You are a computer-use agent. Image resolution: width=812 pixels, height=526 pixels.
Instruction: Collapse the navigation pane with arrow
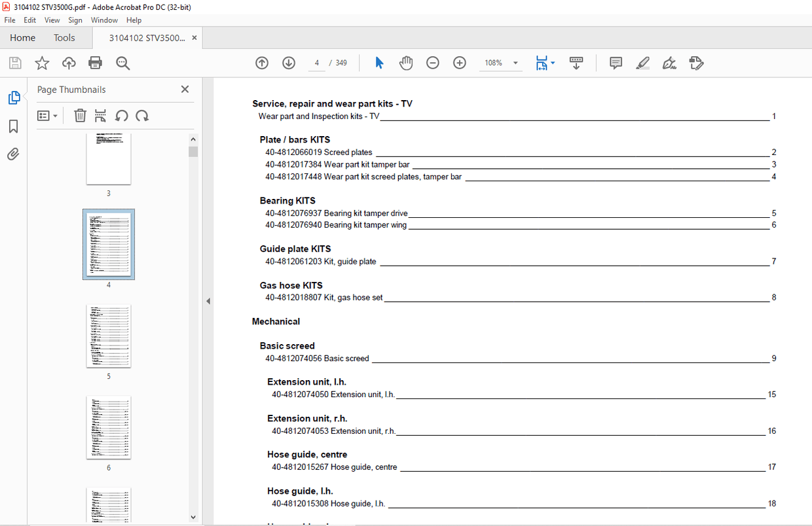(x=208, y=301)
